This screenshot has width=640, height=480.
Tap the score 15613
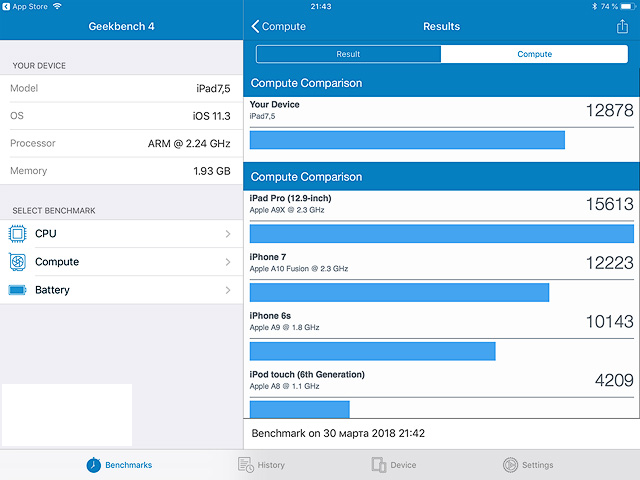609,204
